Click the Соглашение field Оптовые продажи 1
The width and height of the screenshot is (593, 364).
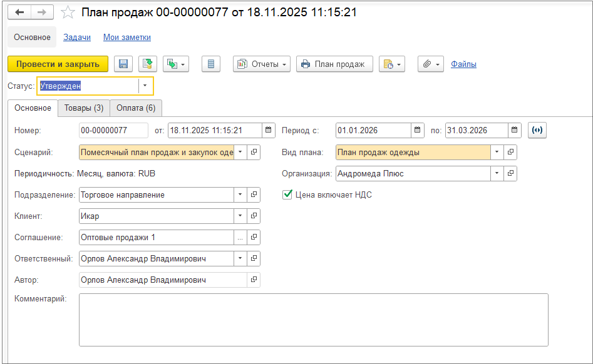156,238
